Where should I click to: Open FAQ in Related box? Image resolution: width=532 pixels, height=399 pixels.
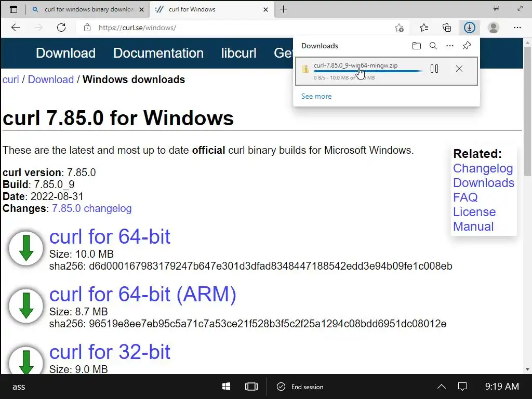click(465, 197)
